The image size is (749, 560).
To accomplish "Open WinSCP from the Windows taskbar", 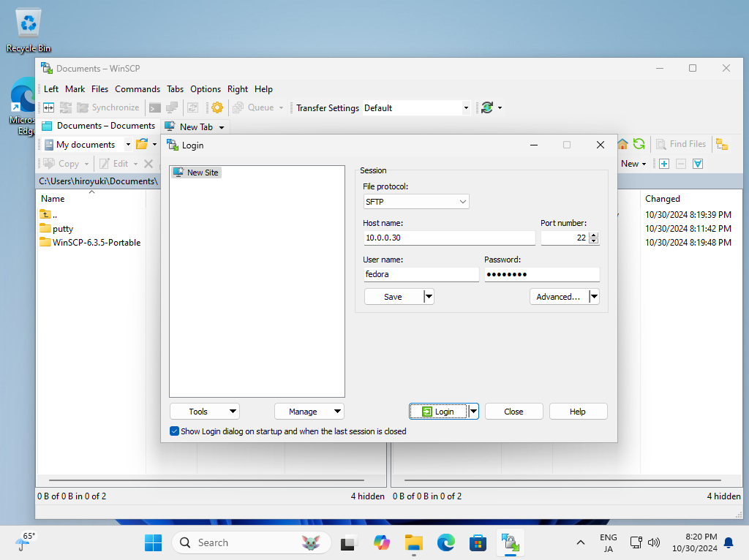I will click(x=509, y=542).
